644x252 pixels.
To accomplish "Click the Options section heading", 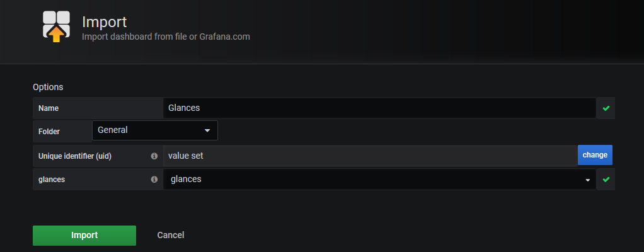I will (x=48, y=86).
